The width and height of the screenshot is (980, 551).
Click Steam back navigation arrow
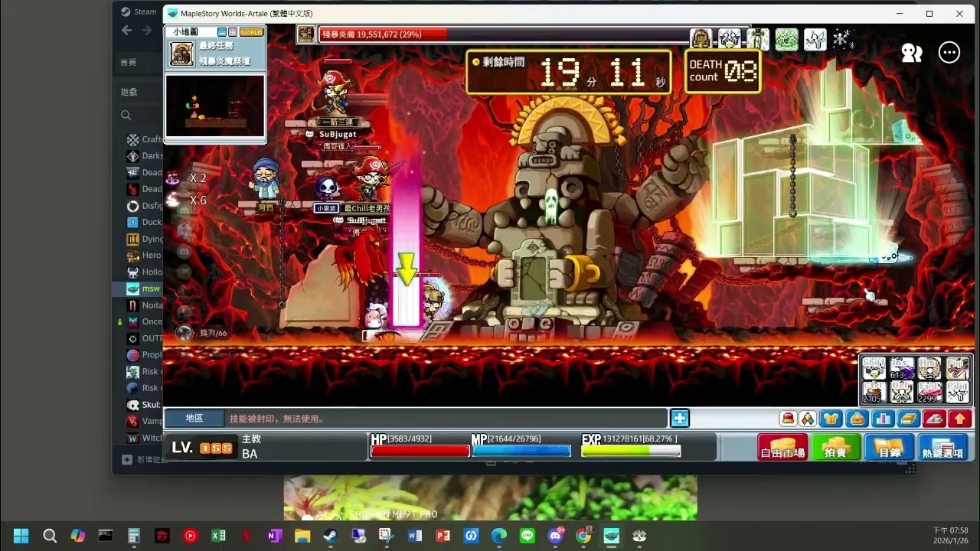126,31
